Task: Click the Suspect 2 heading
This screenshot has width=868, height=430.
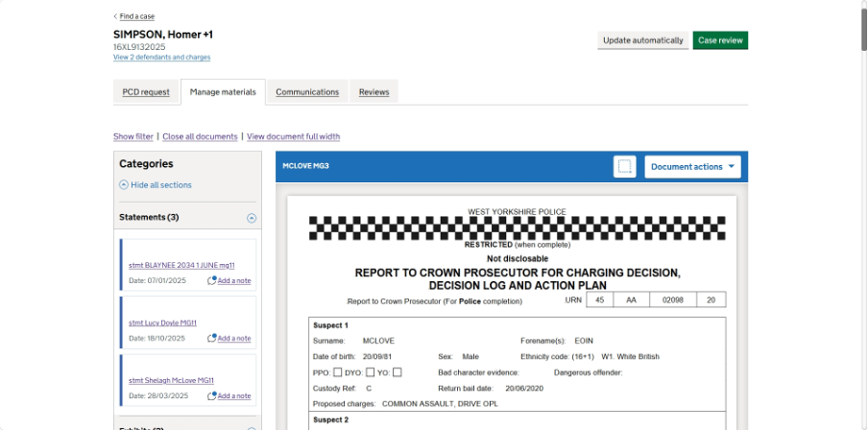Action: [x=331, y=420]
